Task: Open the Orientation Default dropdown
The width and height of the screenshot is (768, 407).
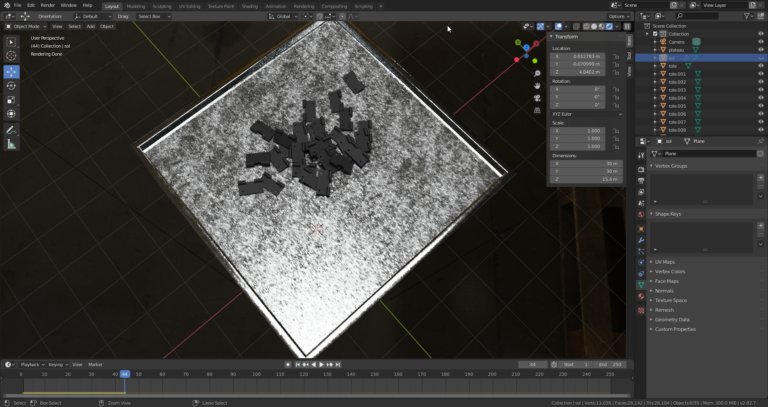Action: (x=93, y=16)
